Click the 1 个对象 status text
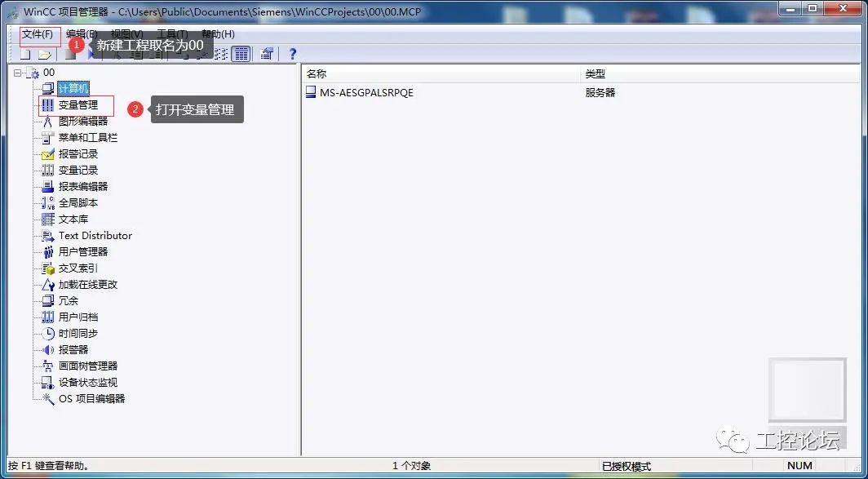The width and height of the screenshot is (868, 479). pyautogui.click(x=412, y=466)
